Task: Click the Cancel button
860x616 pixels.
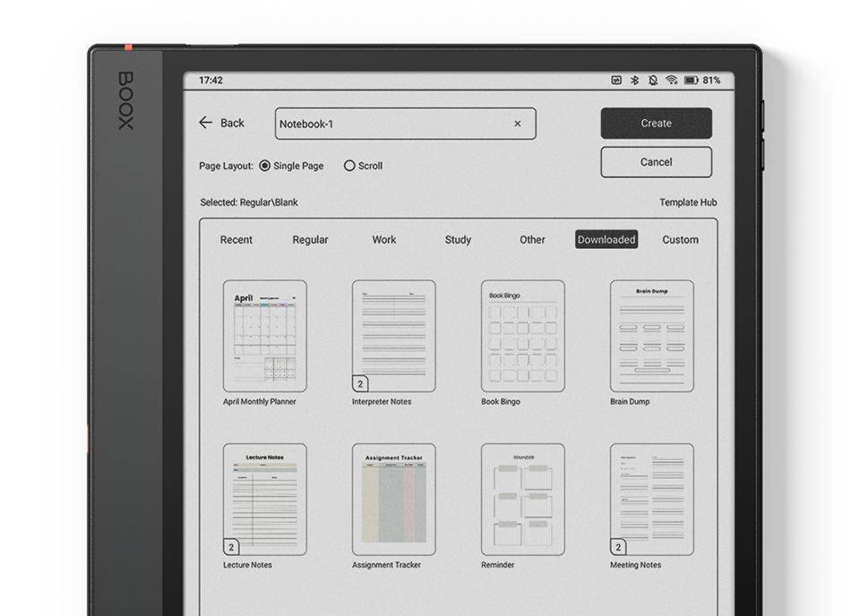Action: [657, 162]
